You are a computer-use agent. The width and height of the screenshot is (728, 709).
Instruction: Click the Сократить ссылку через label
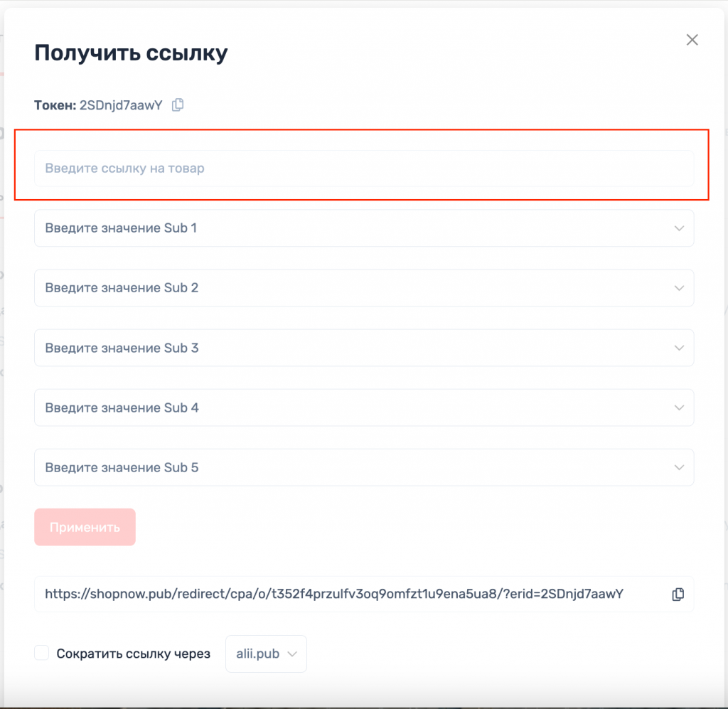tap(134, 654)
